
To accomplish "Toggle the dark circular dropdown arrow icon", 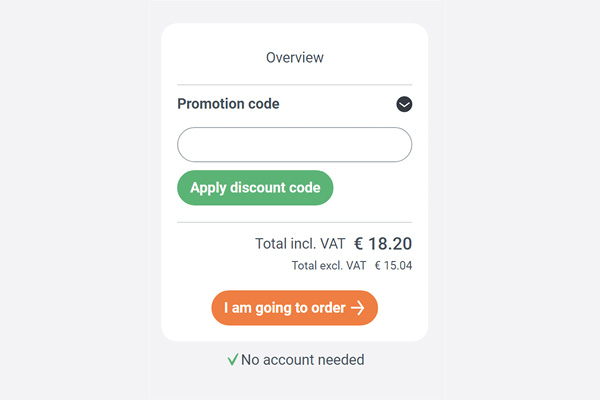I will pos(404,104).
